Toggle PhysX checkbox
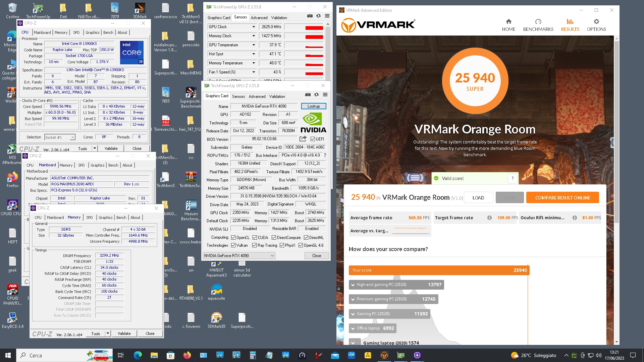Viewport: 644px width, 362px height. click(282, 245)
